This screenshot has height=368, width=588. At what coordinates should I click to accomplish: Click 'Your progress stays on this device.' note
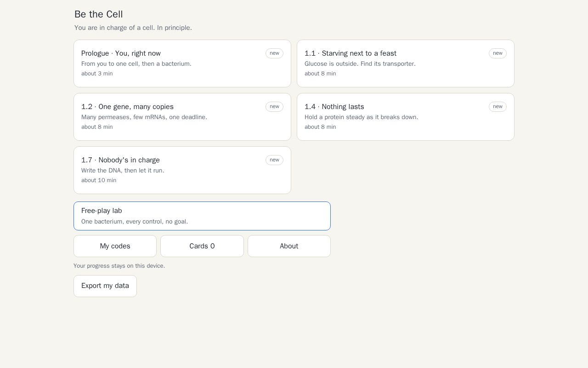(119, 266)
